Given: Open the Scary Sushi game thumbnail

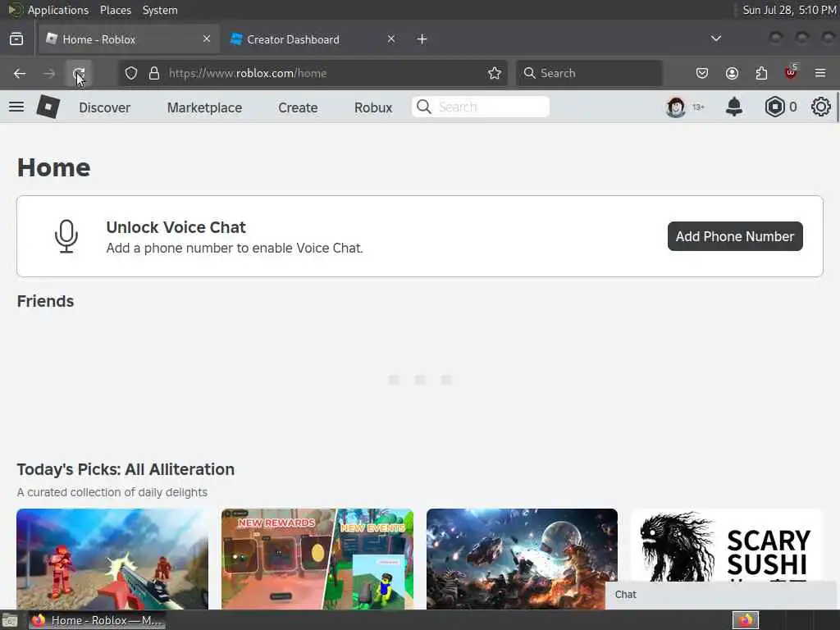Looking at the screenshot, I should [x=727, y=546].
